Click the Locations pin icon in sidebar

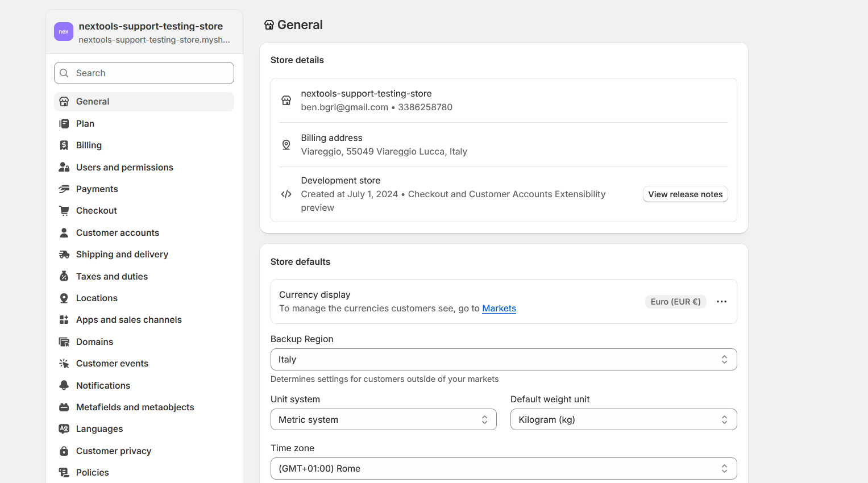(x=64, y=298)
